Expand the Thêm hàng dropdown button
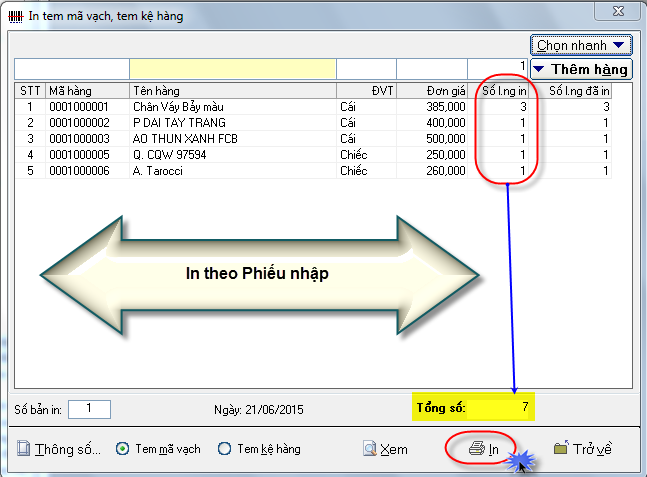Viewport: 647px width, 477px height. click(x=581, y=69)
